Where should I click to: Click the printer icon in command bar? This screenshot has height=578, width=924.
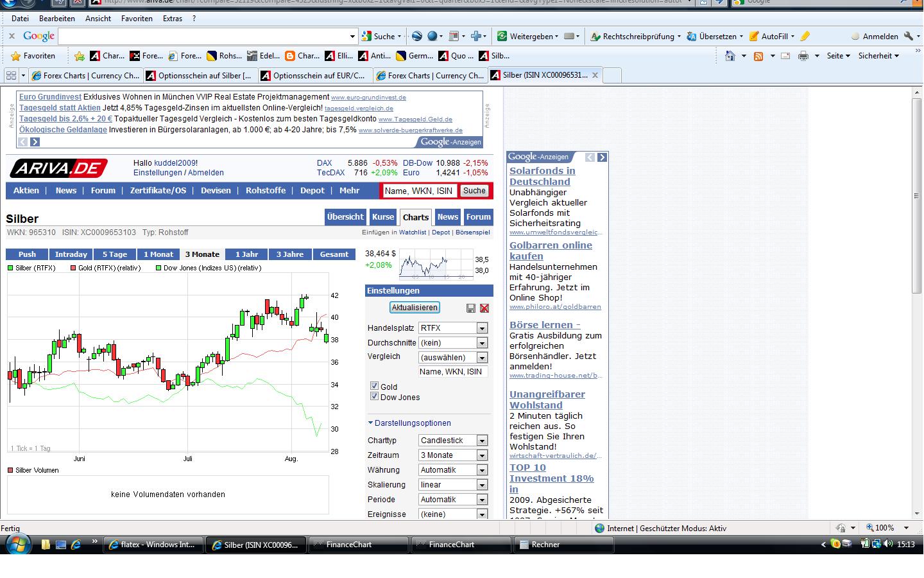pos(803,56)
